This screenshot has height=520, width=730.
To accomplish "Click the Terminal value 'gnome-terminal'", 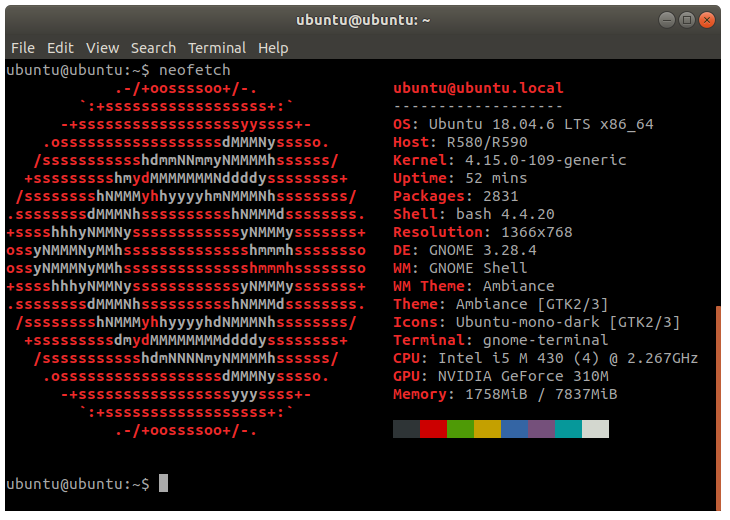I will pos(546,340).
